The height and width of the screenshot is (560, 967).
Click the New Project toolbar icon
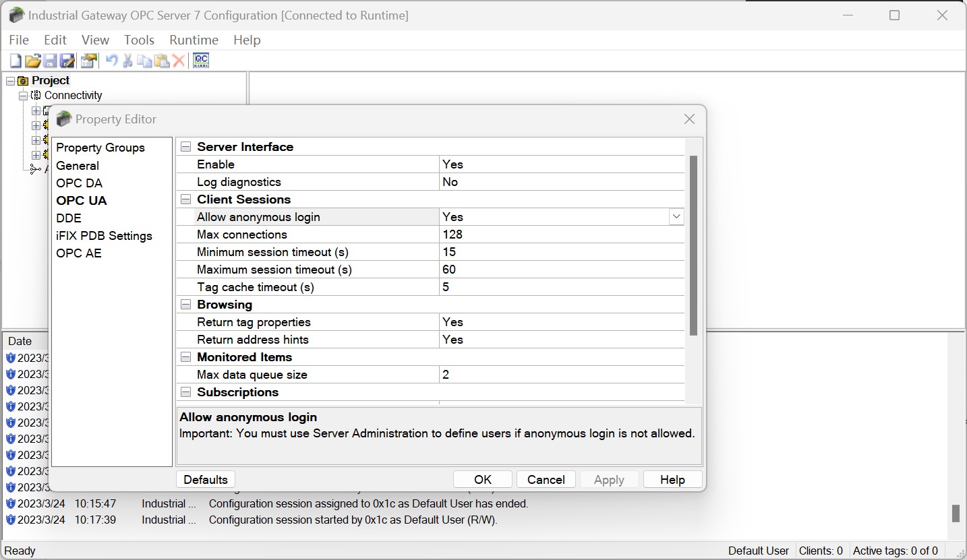[x=16, y=61]
